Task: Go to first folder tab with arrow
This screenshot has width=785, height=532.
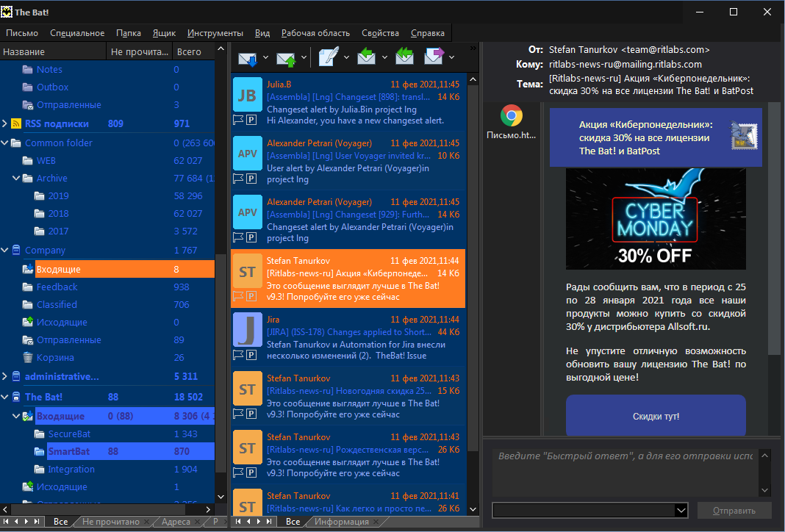Action: point(6,522)
